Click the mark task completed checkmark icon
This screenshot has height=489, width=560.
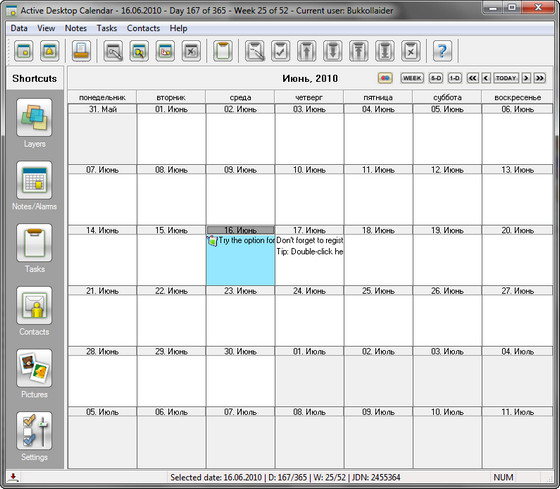click(281, 51)
